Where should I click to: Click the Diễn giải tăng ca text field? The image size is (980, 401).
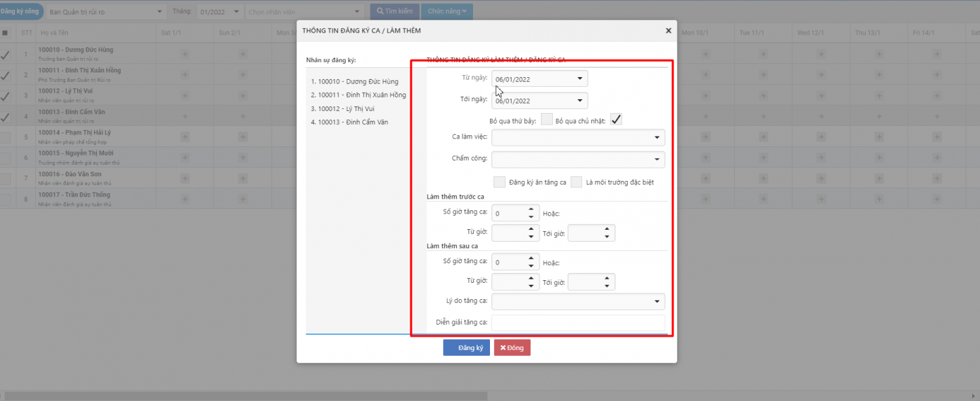pyautogui.click(x=578, y=323)
